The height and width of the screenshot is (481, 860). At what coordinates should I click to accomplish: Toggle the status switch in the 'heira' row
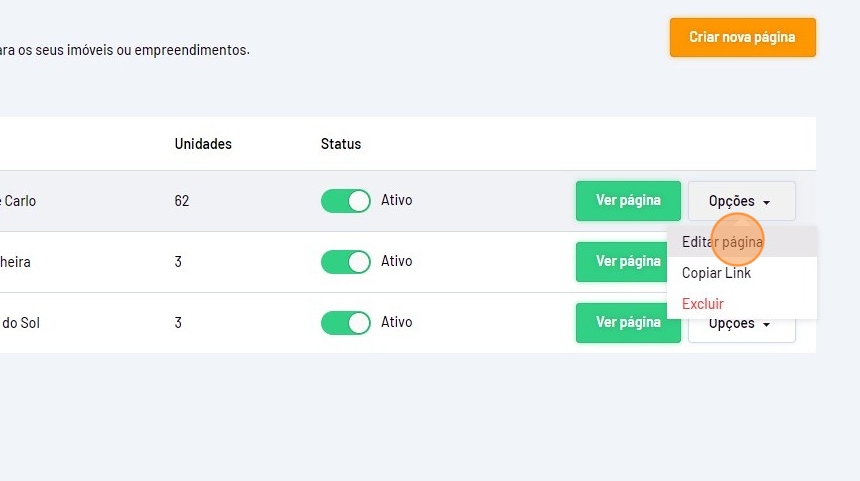coord(345,262)
